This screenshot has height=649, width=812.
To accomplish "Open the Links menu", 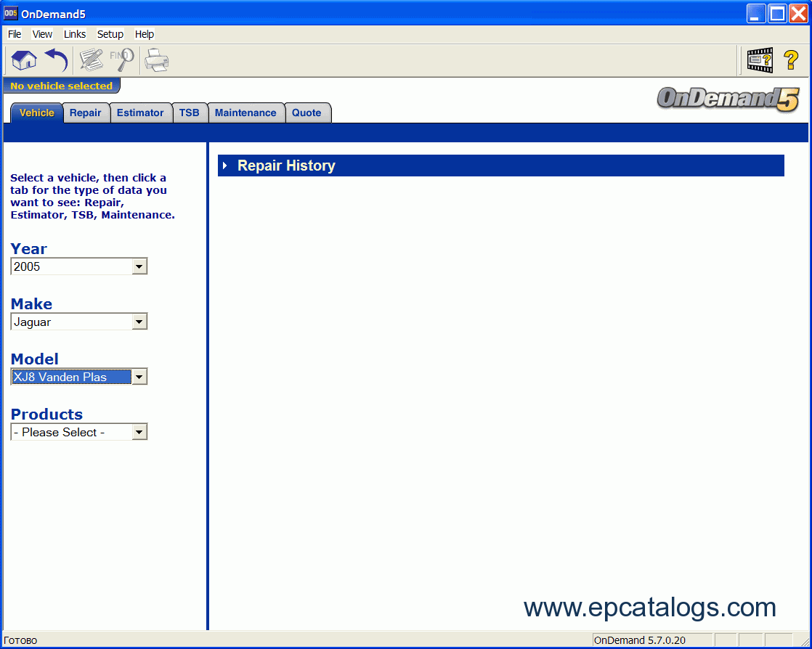I will (75, 34).
